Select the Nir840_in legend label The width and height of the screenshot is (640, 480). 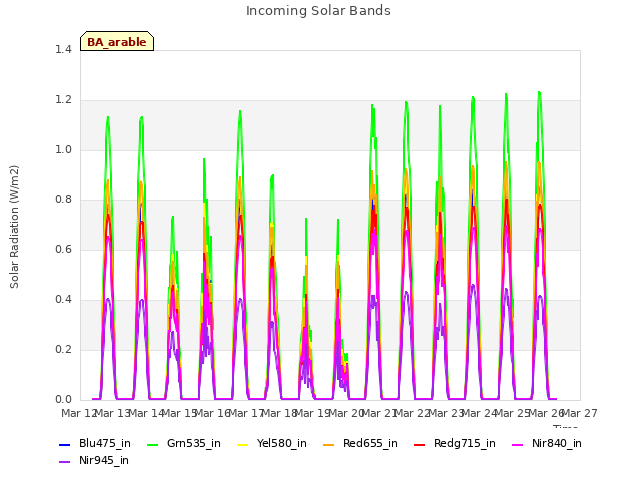coord(557,443)
